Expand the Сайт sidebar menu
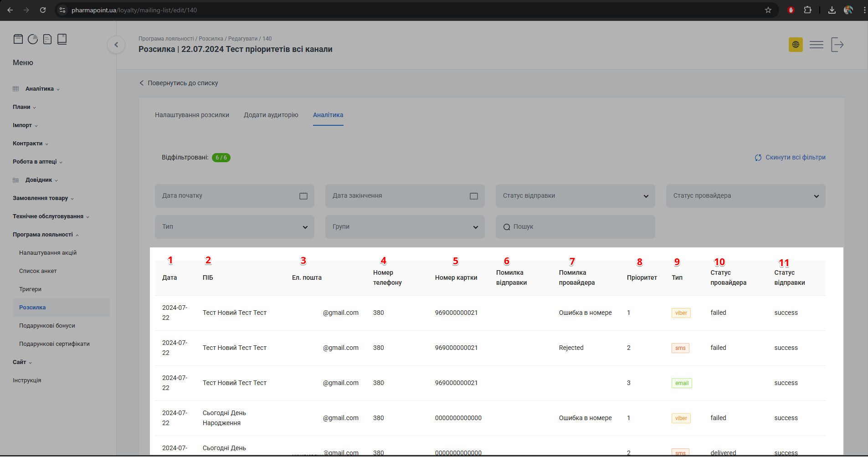This screenshot has width=868, height=457. 22,362
